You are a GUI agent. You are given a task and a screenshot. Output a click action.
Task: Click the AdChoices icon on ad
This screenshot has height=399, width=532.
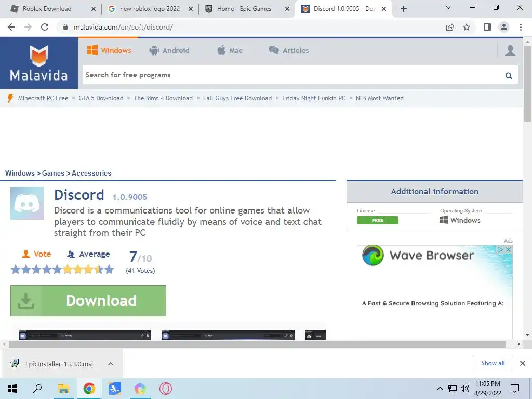click(500, 250)
